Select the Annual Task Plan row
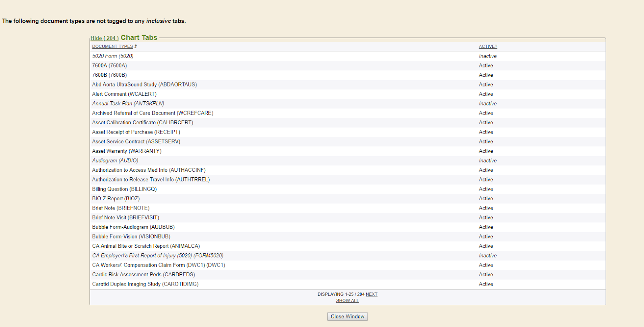 [128, 104]
